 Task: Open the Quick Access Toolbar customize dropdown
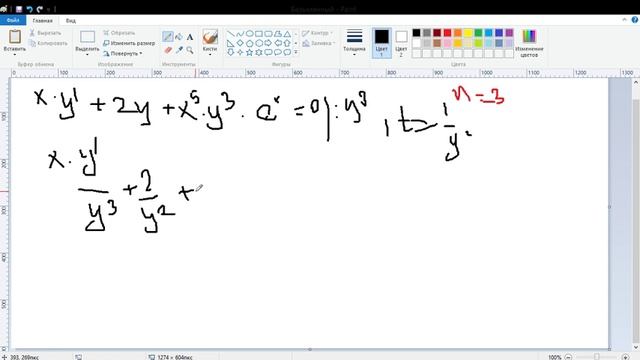click(x=49, y=9)
